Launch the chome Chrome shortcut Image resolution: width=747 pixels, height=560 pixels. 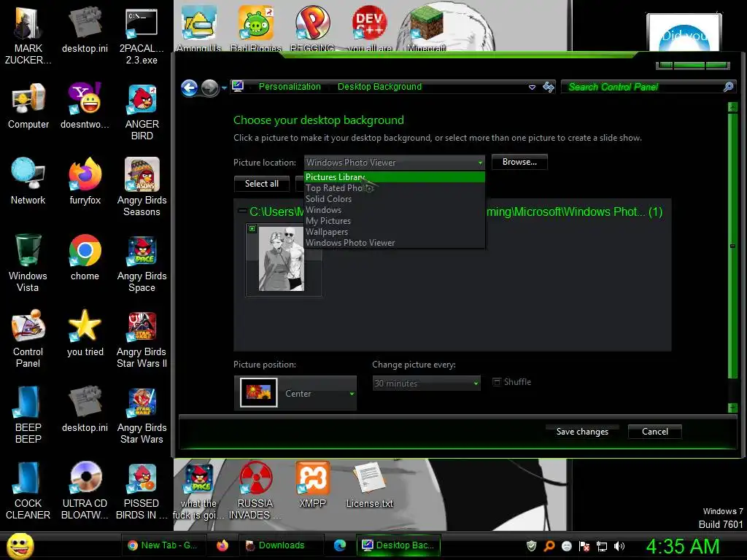(85, 257)
